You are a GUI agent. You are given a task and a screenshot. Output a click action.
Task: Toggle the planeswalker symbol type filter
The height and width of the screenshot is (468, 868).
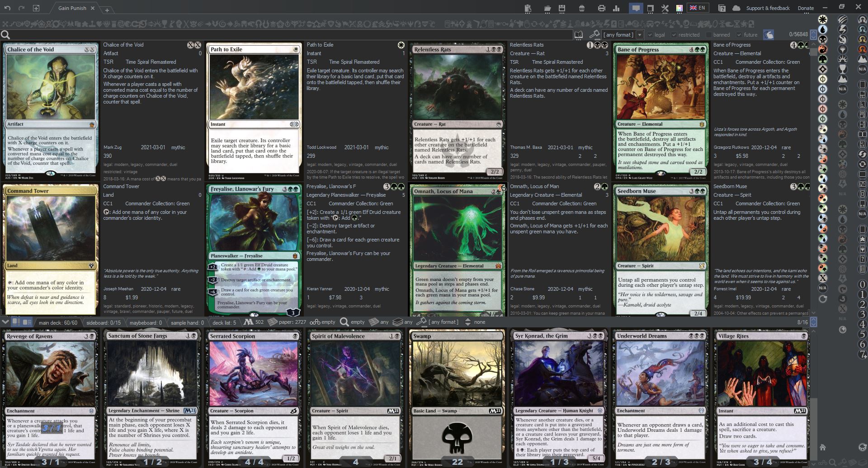pyautogui.click(x=843, y=49)
